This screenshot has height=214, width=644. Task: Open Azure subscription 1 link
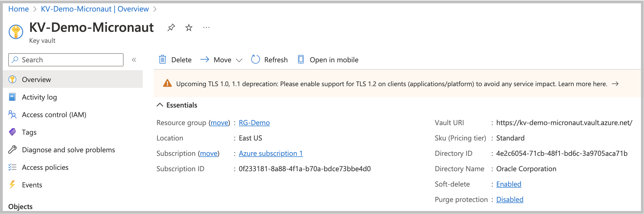[271, 153]
